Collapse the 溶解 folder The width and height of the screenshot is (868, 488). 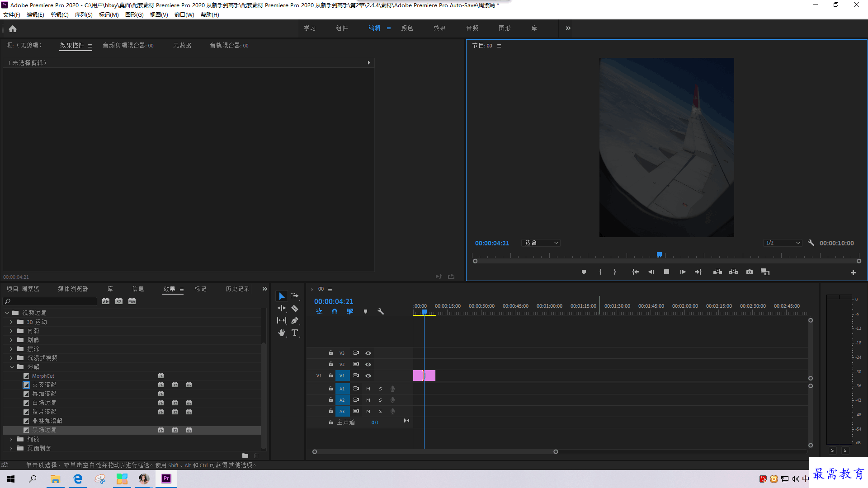coord(12,367)
